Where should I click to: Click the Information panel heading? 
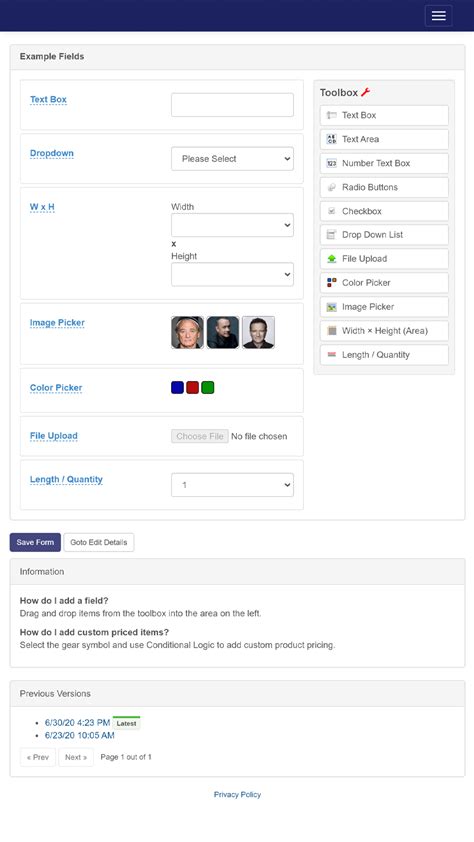coord(42,572)
